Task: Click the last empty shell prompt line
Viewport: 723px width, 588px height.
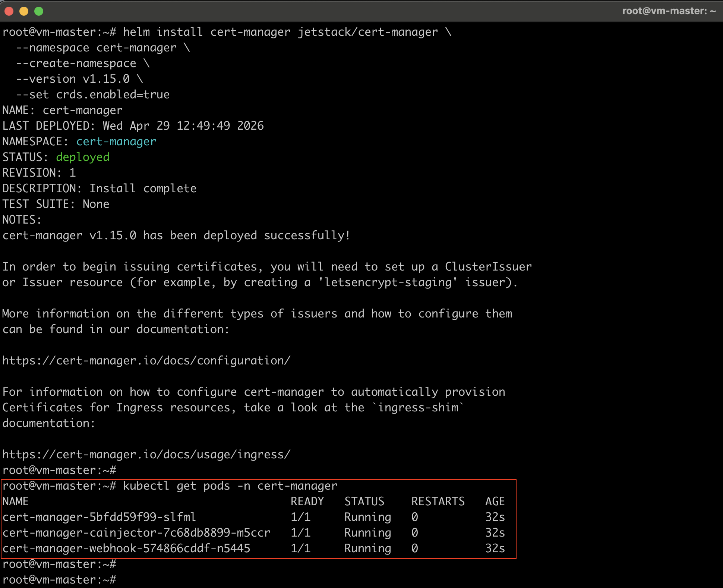Action: [x=60, y=580]
